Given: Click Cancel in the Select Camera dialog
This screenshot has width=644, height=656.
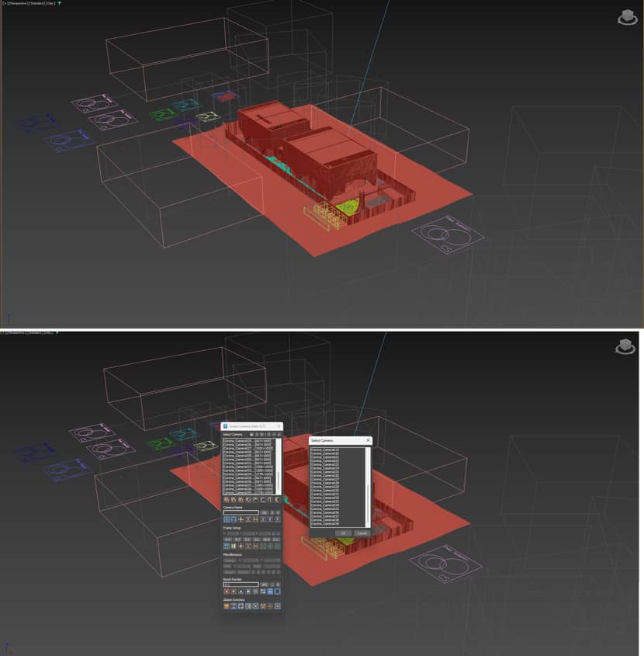Looking at the screenshot, I should 362,533.
